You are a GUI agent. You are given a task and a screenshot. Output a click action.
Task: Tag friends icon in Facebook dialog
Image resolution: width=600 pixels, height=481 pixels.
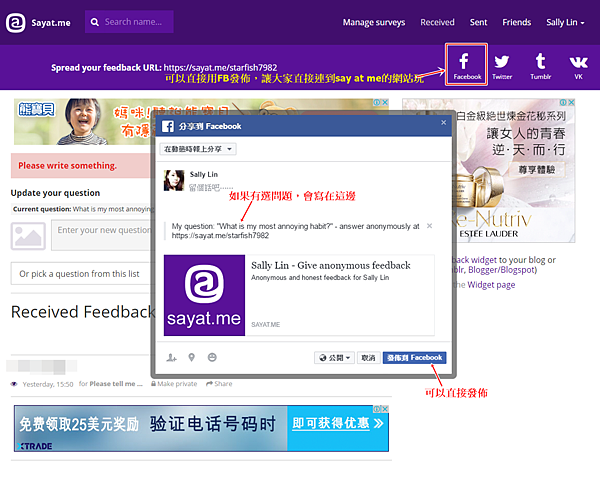click(171, 357)
